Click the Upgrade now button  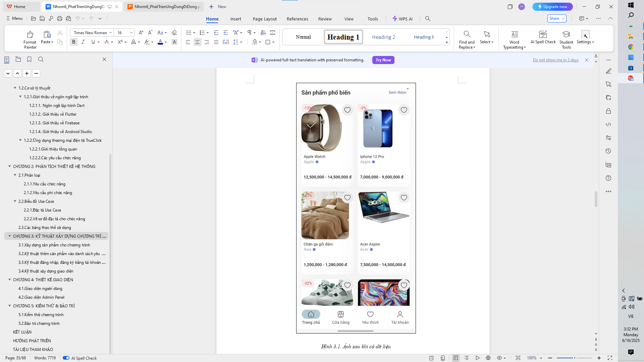(552, 7)
